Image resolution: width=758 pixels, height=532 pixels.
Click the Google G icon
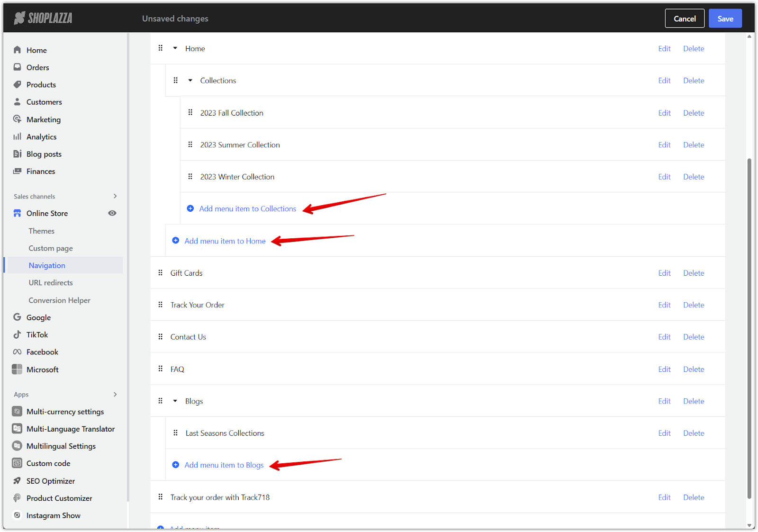18,317
